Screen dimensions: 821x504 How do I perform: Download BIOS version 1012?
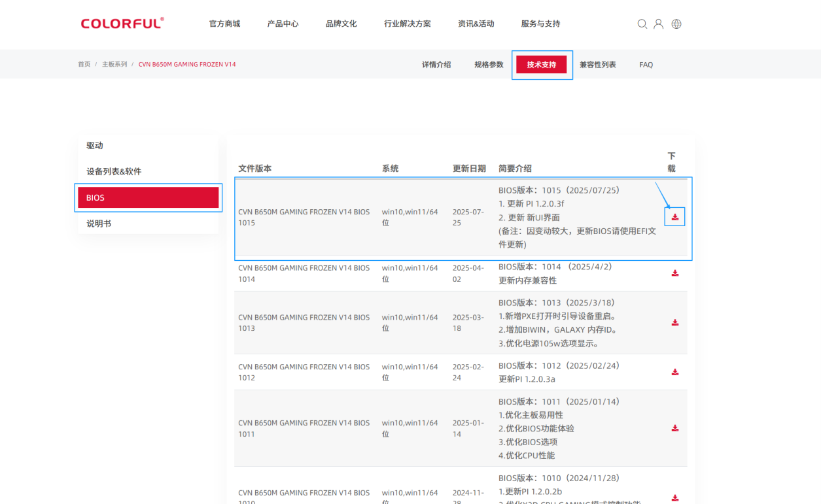674,371
